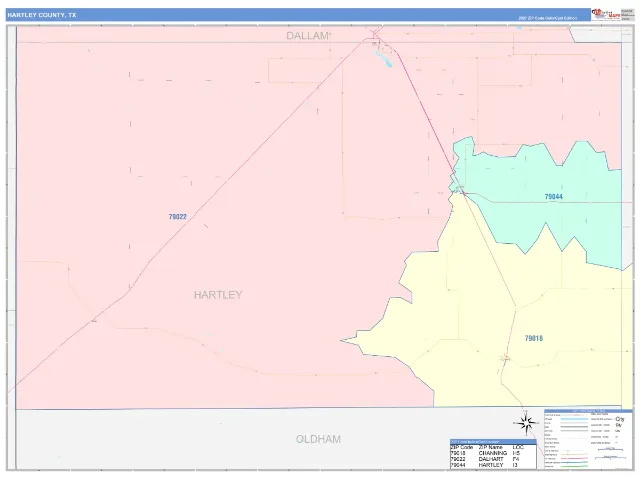Click the edition subtitle in the title bar
640x480 pixels.
[548, 18]
